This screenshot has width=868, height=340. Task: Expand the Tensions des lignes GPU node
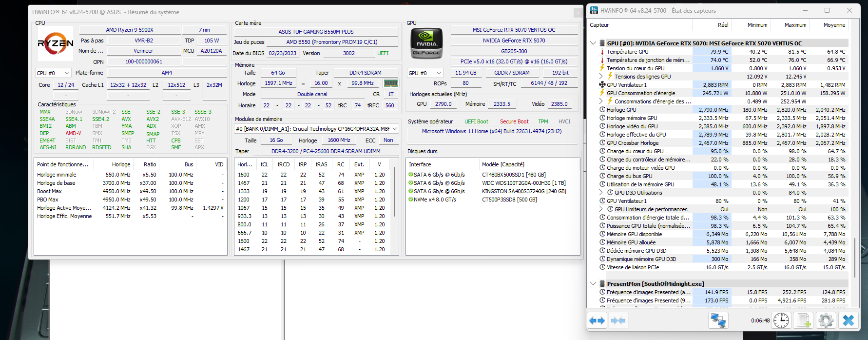pos(601,77)
